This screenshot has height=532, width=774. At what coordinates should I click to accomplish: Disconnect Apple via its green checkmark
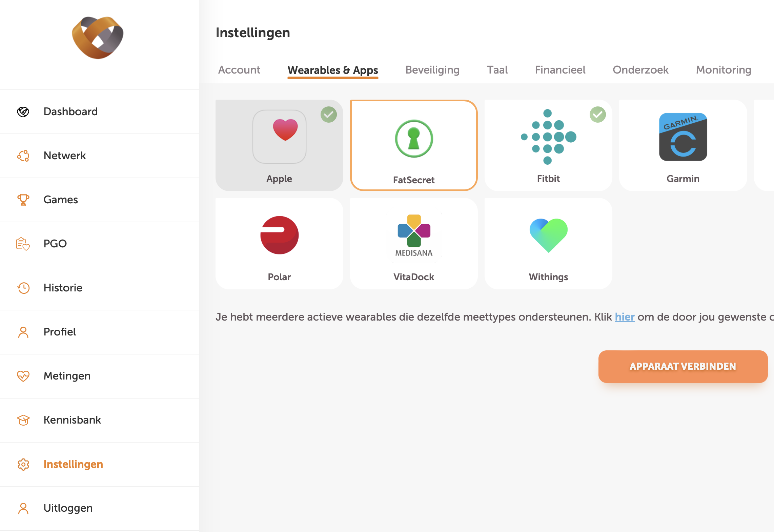328,115
